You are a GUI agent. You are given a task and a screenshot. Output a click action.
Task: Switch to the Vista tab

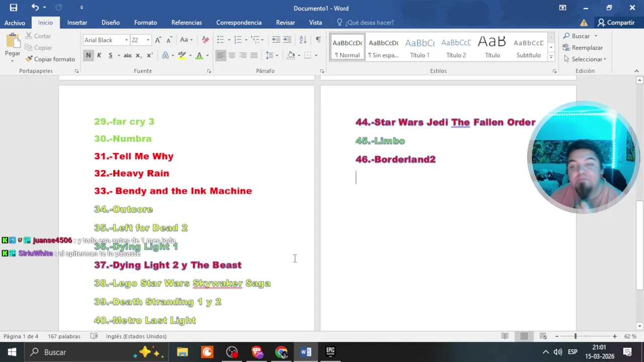tap(315, 23)
